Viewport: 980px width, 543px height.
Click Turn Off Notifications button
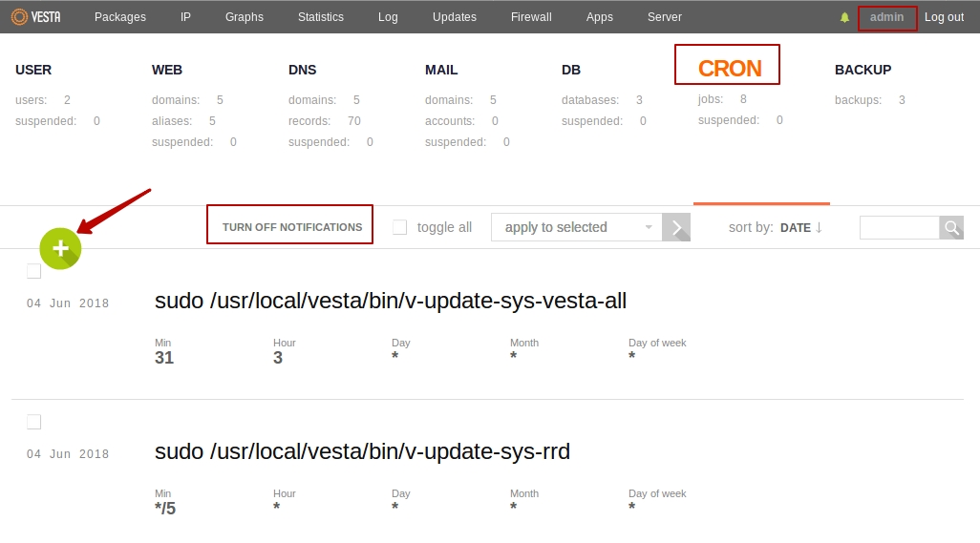291,228
